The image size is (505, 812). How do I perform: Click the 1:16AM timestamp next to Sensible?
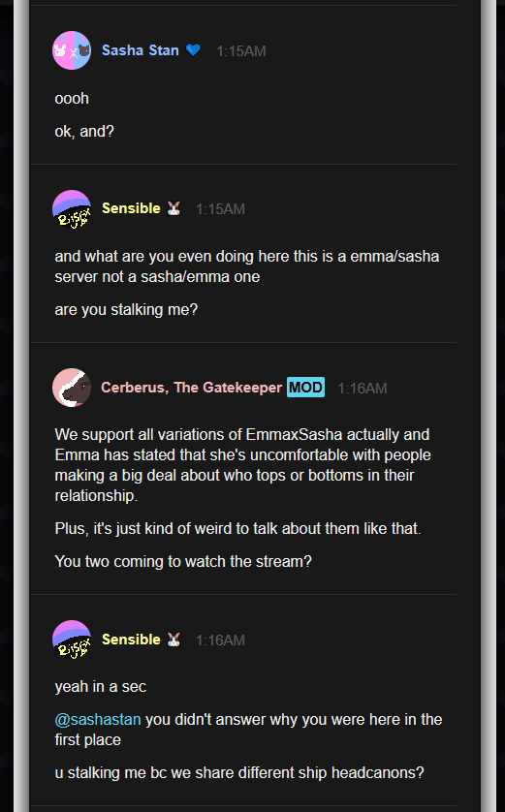coord(221,640)
